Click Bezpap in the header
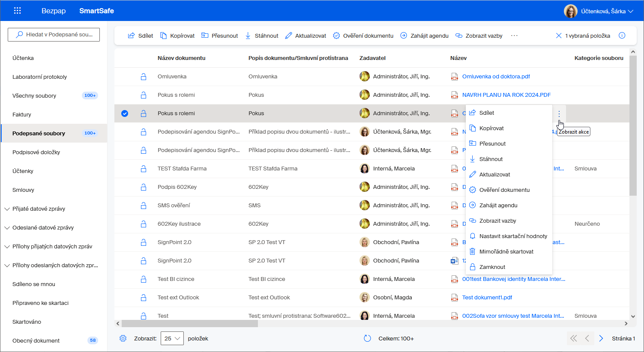This screenshot has height=352, width=644. (x=54, y=11)
